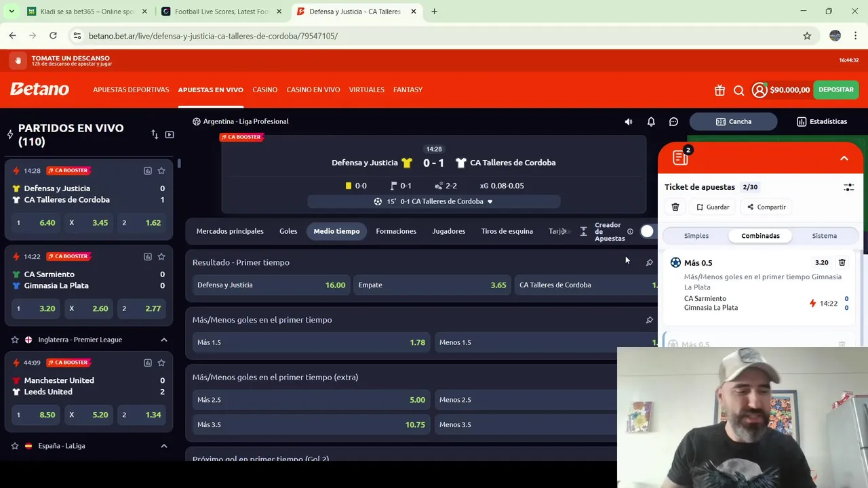Select Más 2.5 odds 5.00
Viewport: 868px width, 488px height.
311,400
